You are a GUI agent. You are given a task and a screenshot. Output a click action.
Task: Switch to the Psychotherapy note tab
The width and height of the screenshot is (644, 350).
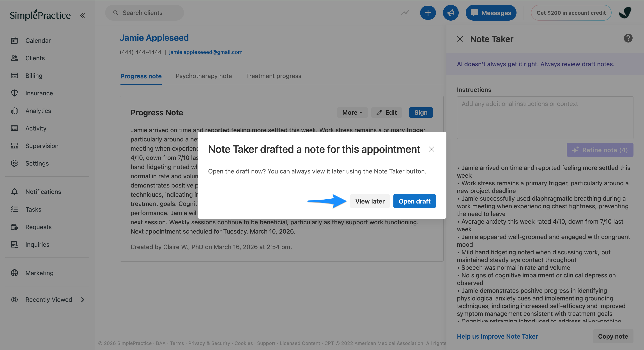(x=203, y=76)
